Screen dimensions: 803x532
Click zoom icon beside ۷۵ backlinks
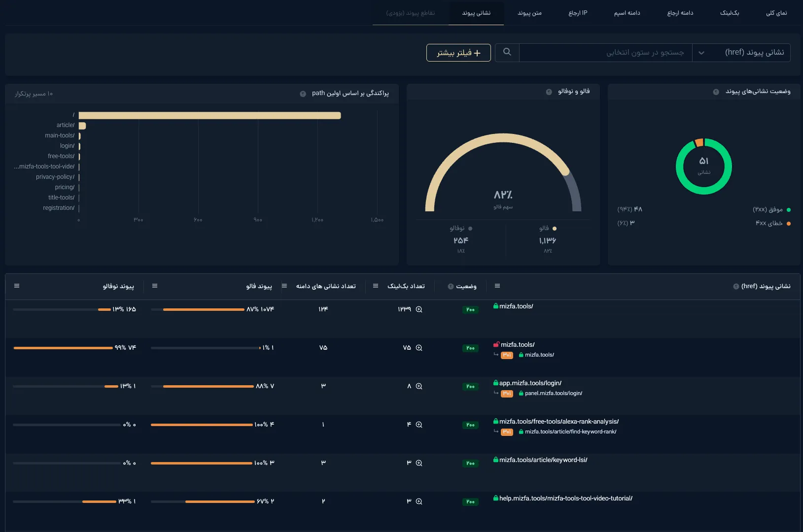[419, 348]
